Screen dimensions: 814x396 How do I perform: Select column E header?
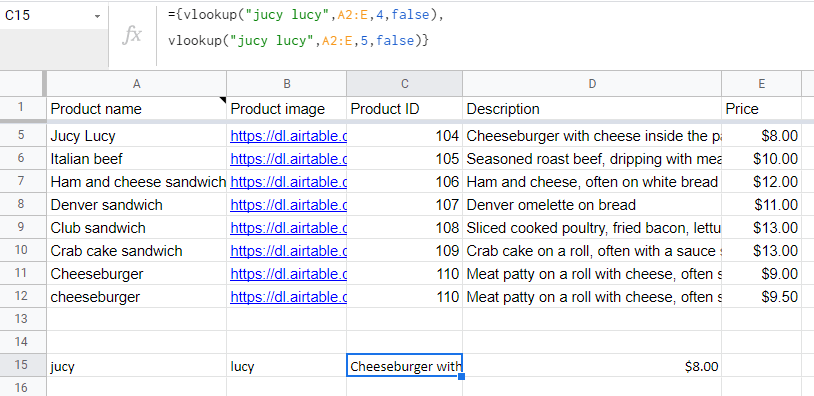tap(761, 84)
